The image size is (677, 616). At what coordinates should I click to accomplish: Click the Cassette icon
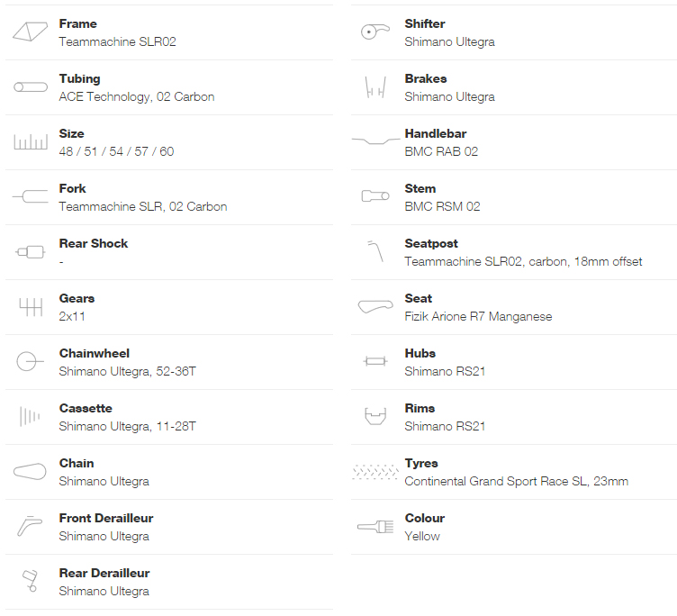pyautogui.click(x=30, y=416)
